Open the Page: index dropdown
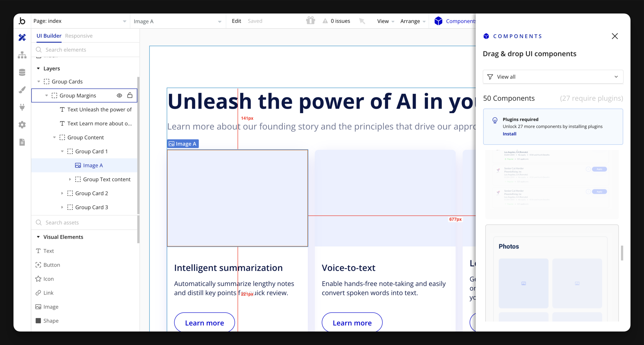This screenshot has width=644, height=345. point(80,21)
